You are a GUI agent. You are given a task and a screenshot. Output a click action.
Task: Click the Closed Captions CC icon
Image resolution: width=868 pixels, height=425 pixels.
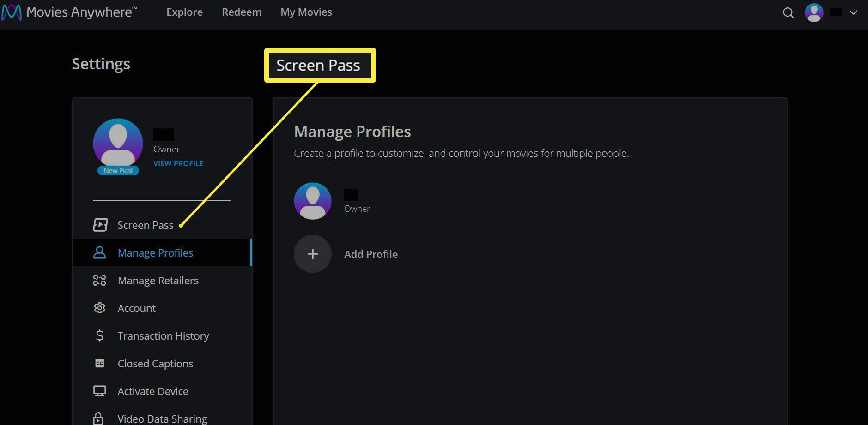(x=99, y=364)
